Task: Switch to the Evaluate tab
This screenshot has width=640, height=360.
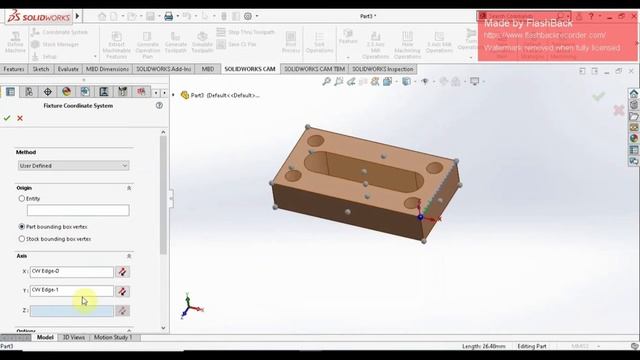Action: (x=68, y=69)
